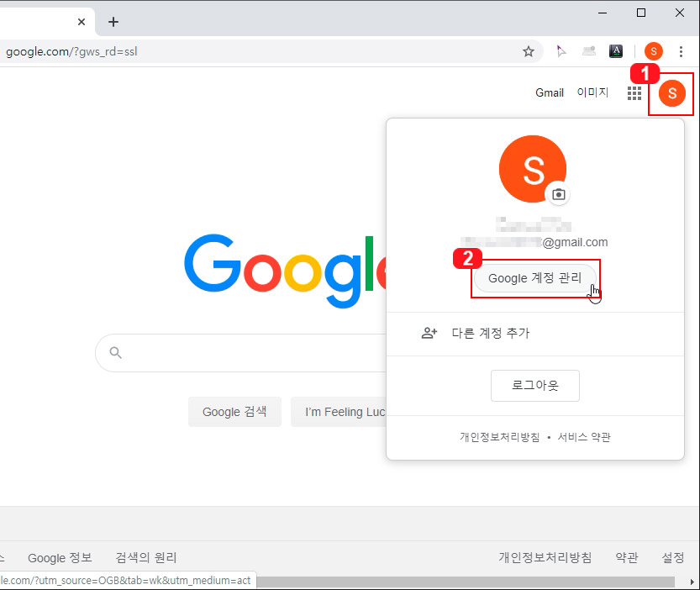The image size is (700, 590).
Task: Click the horizontal scrollbar track
Action: click(466, 582)
